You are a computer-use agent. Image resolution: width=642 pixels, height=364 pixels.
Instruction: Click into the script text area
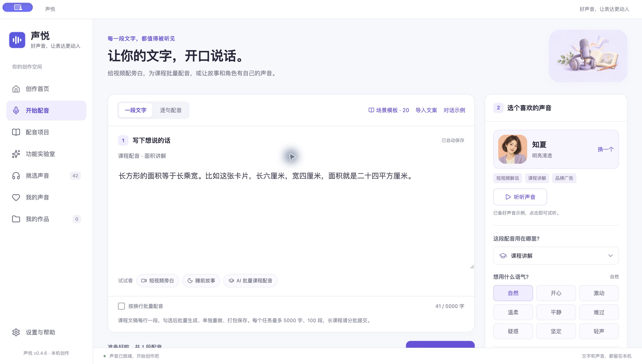click(x=291, y=217)
